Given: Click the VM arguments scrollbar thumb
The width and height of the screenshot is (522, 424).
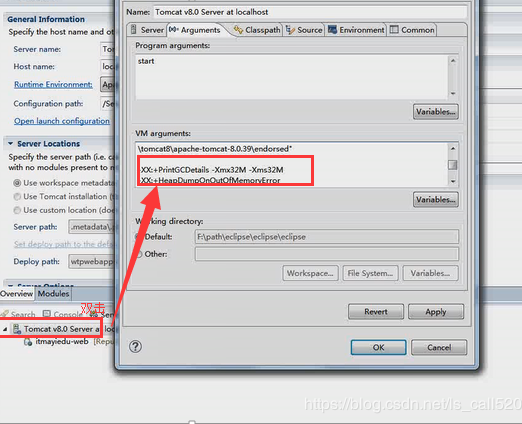Looking at the screenshot, I should coord(453,165).
